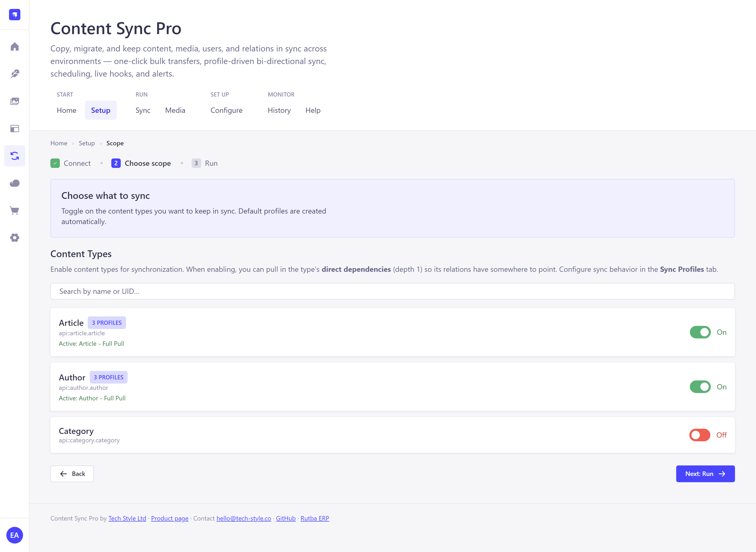The height and width of the screenshot is (552, 756).
Task: Click 'Active: Article - Full Pull' text
Action: [x=91, y=343]
